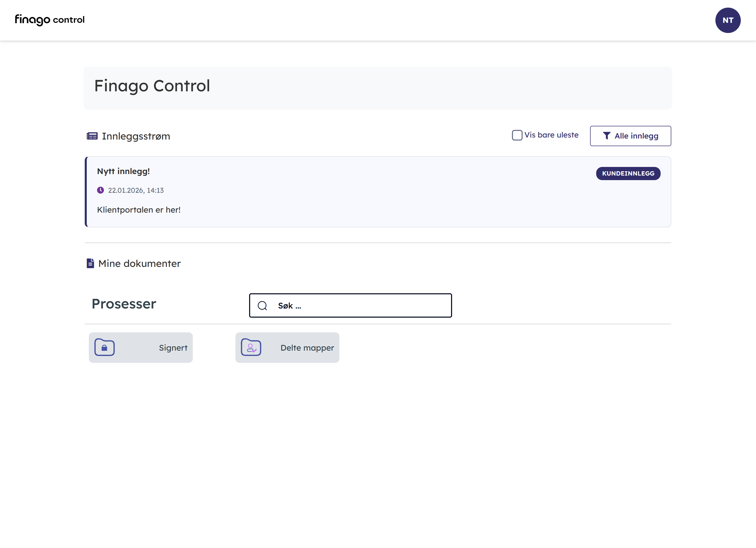Image resolution: width=756 pixels, height=548 pixels.
Task: Open the Delte mapper folder
Action: coord(307,348)
